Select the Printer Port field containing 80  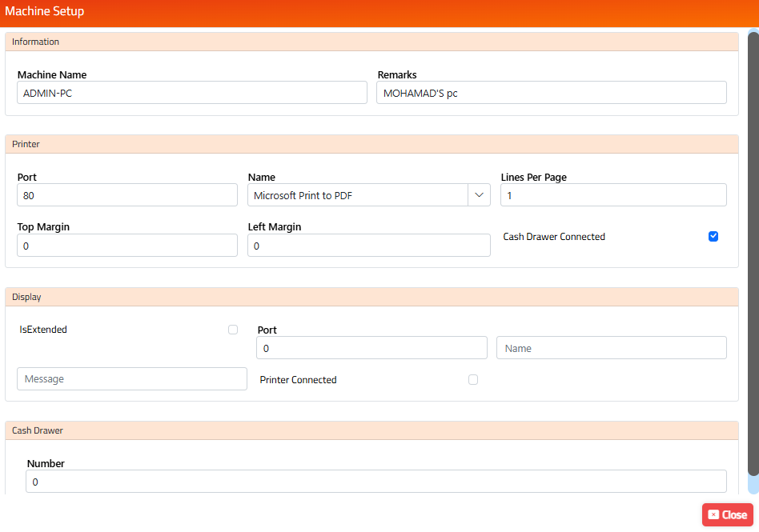(x=127, y=195)
